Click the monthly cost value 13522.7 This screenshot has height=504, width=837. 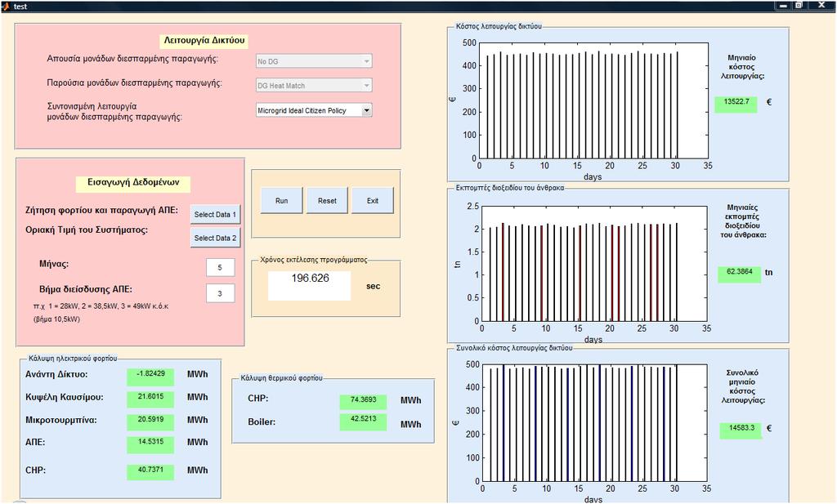(736, 104)
